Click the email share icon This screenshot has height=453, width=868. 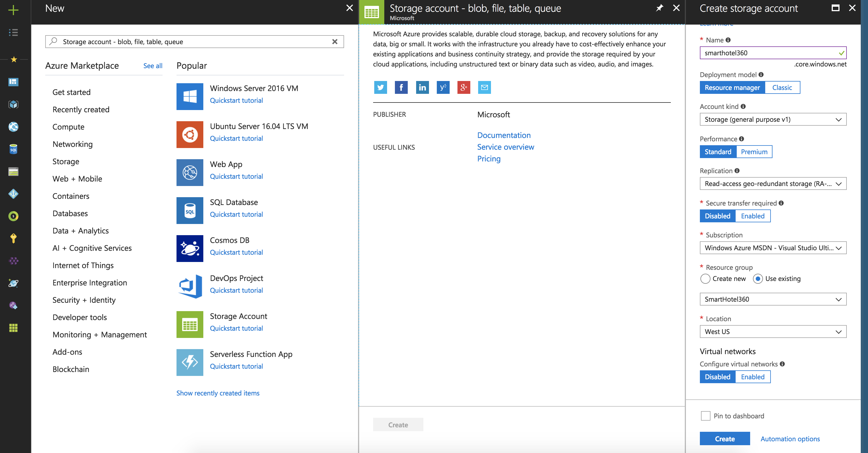click(484, 87)
